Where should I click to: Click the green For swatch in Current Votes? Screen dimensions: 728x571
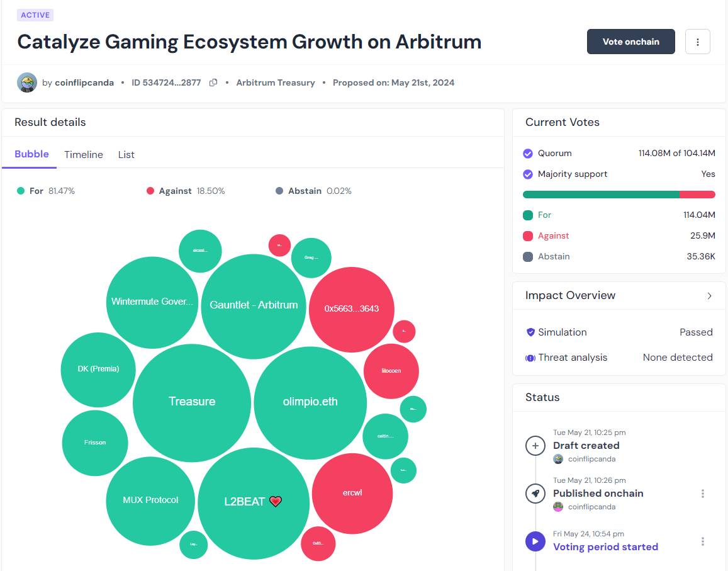point(528,215)
